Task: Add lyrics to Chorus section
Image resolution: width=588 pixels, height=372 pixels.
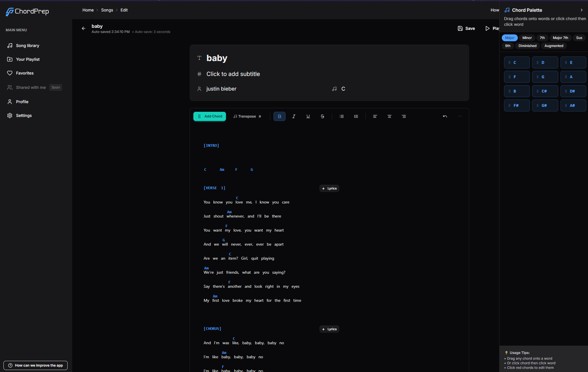Action: pos(329,329)
